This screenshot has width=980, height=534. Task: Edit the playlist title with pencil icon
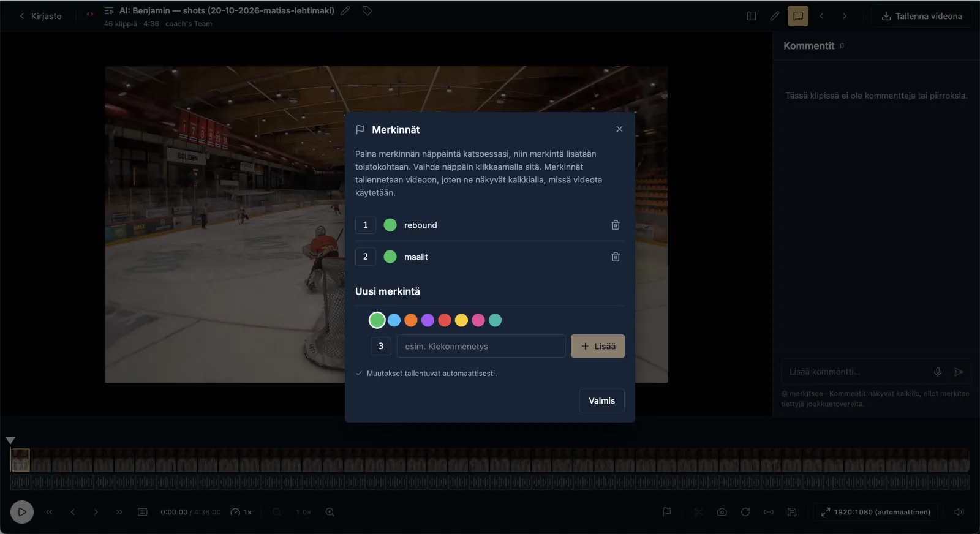pyautogui.click(x=345, y=10)
